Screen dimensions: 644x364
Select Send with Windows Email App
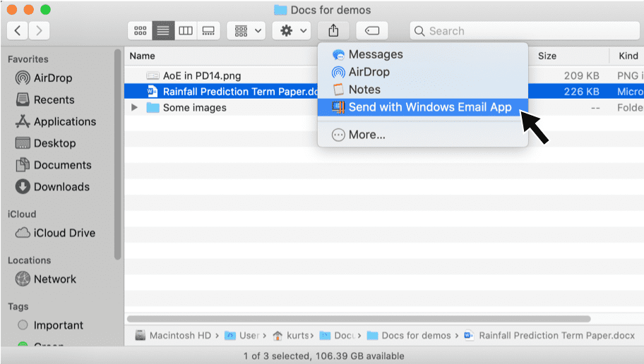pyautogui.click(x=422, y=107)
